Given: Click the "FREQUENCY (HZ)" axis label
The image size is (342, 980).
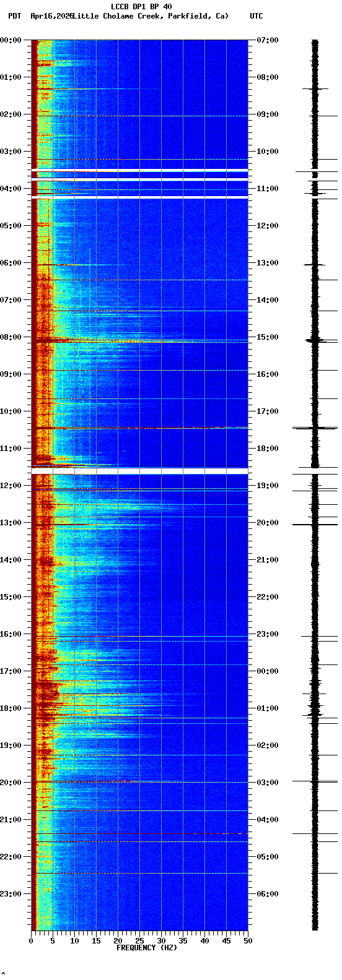Looking at the screenshot, I should pos(147,948).
